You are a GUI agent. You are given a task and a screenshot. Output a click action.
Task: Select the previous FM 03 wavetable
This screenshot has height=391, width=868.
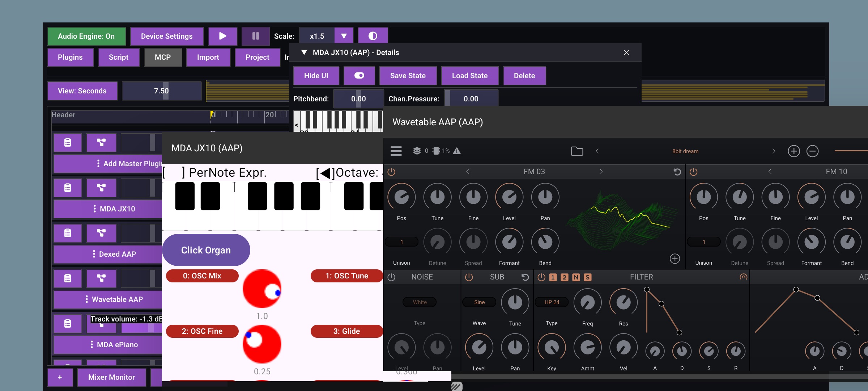tap(468, 171)
